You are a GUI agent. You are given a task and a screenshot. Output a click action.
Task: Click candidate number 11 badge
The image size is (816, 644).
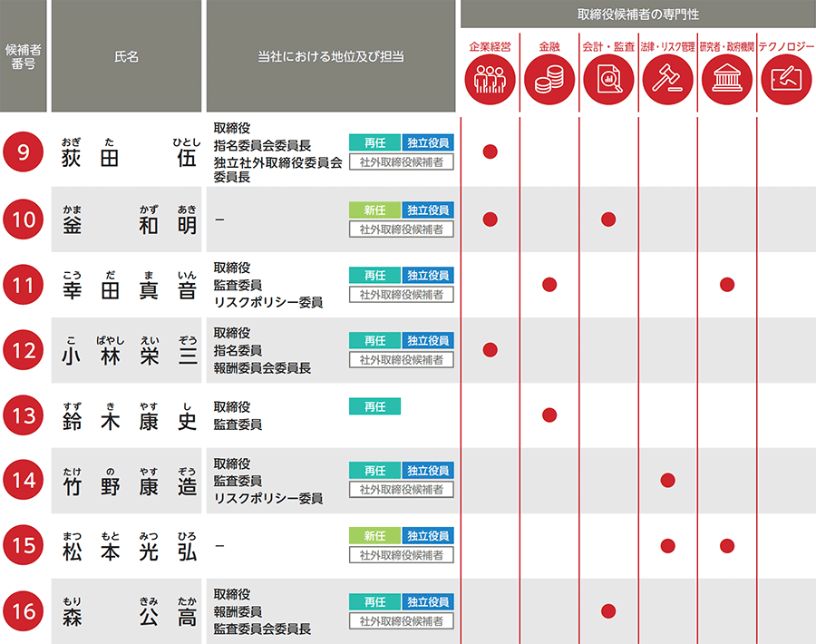[x=23, y=285]
